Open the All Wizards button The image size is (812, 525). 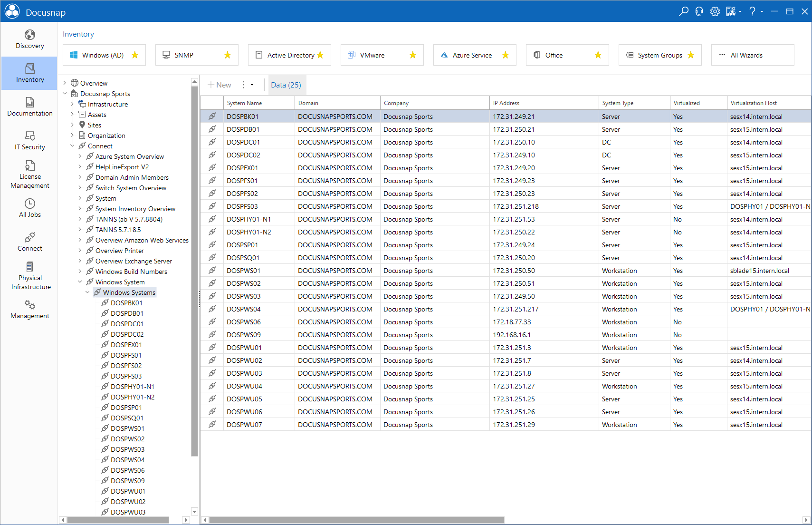tap(752, 55)
